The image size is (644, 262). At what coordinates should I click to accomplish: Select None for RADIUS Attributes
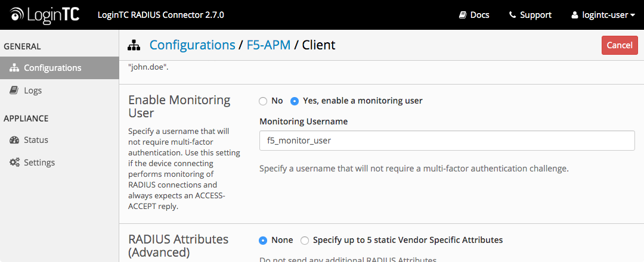tap(263, 241)
